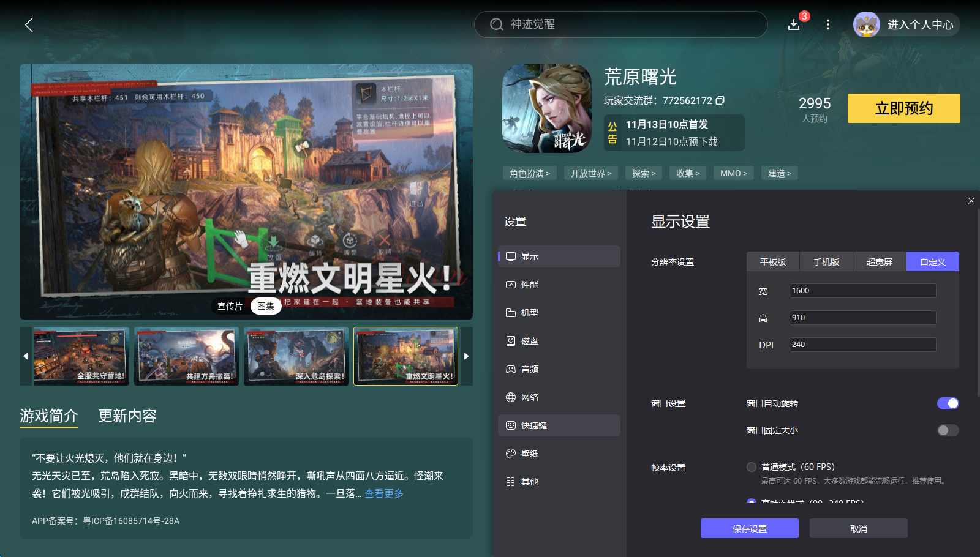Select the 快捷键 settings icon

click(x=512, y=425)
